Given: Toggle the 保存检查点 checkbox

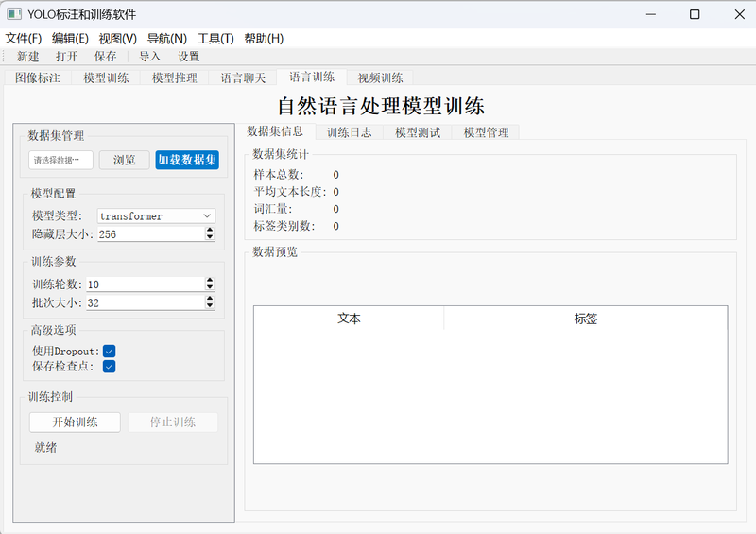Looking at the screenshot, I should [109, 367].
